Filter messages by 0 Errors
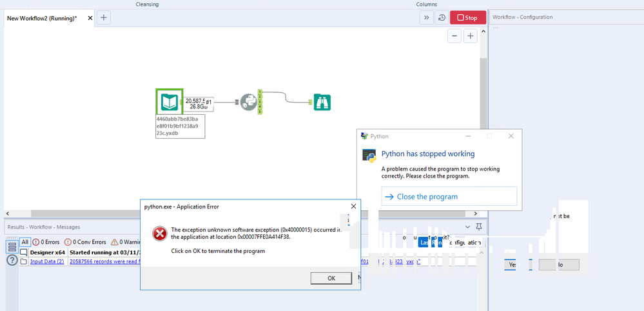The width and height of the screenshot is (644, 311). point(46,242)
